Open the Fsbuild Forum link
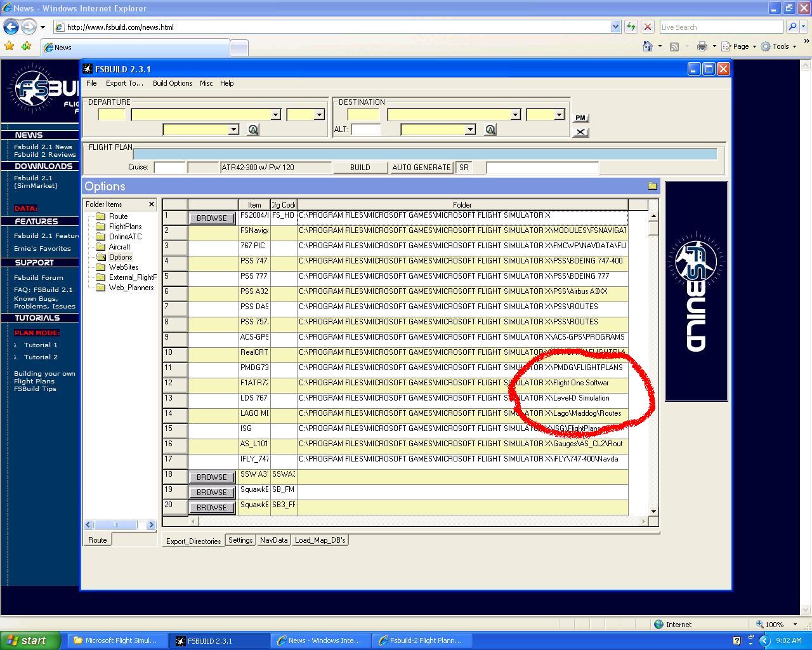The height and width of the screenshot is (650, 812). [39, 277]
